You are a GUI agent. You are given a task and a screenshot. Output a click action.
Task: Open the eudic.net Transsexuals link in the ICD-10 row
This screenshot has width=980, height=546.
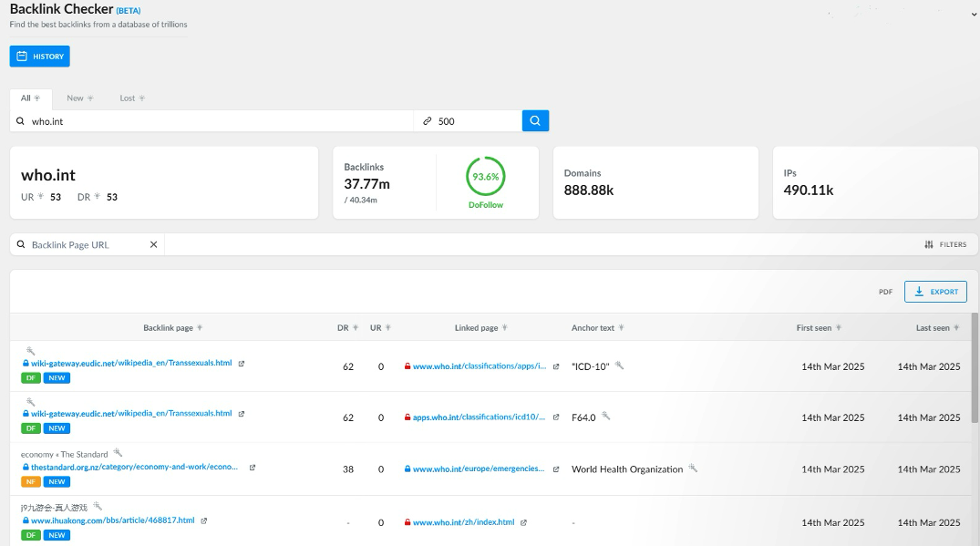131,363
